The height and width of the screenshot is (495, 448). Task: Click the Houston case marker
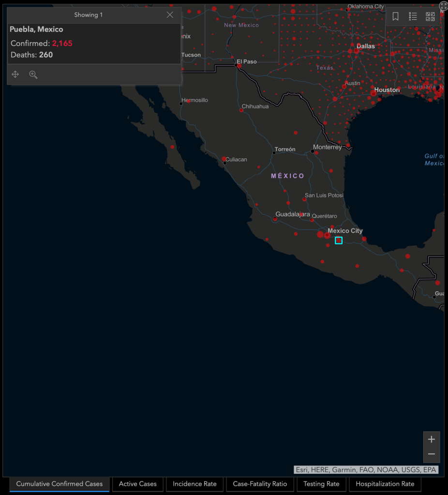coord(374,92)
